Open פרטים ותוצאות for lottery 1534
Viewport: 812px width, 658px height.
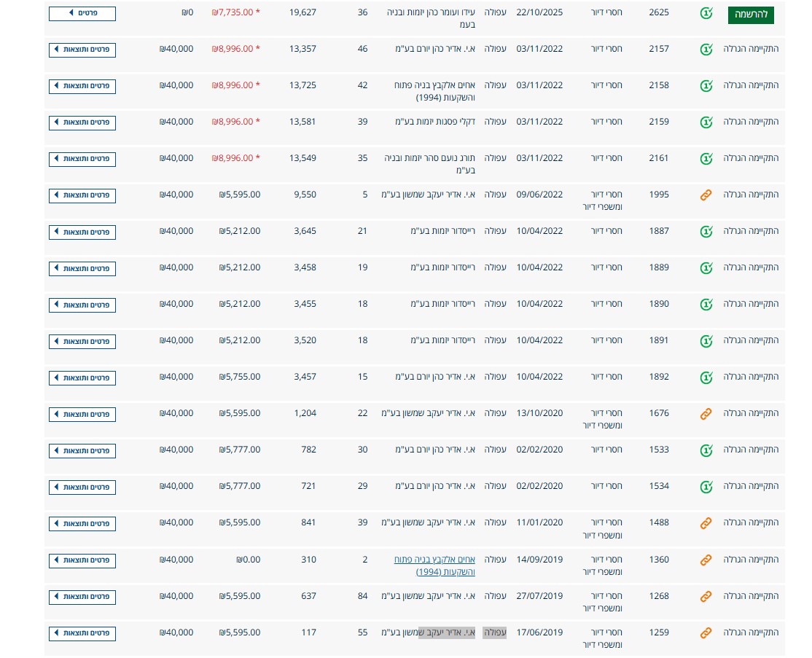(82, 487)
